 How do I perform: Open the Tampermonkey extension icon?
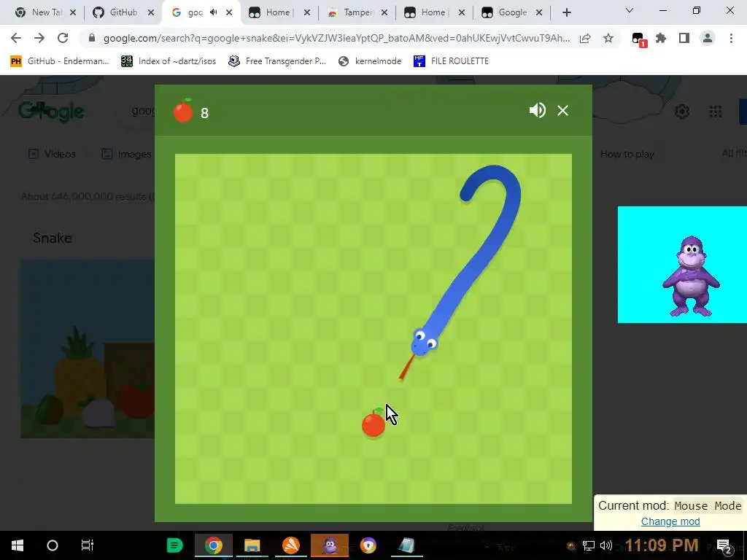[x=638, y=39]
